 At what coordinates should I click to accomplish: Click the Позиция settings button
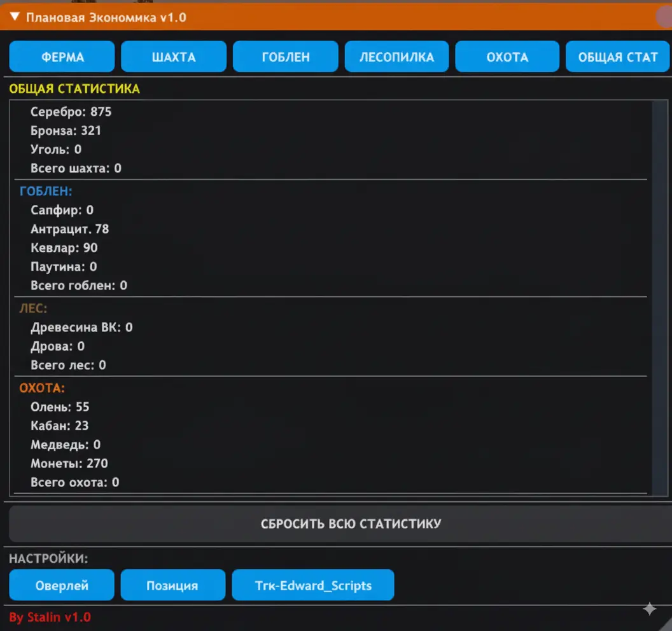[172, 585]
